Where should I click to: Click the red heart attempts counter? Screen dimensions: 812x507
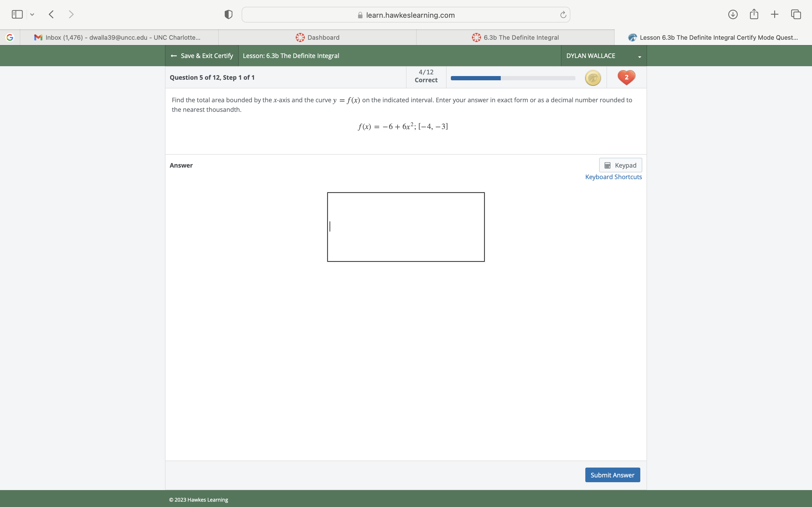click(626, 77)
